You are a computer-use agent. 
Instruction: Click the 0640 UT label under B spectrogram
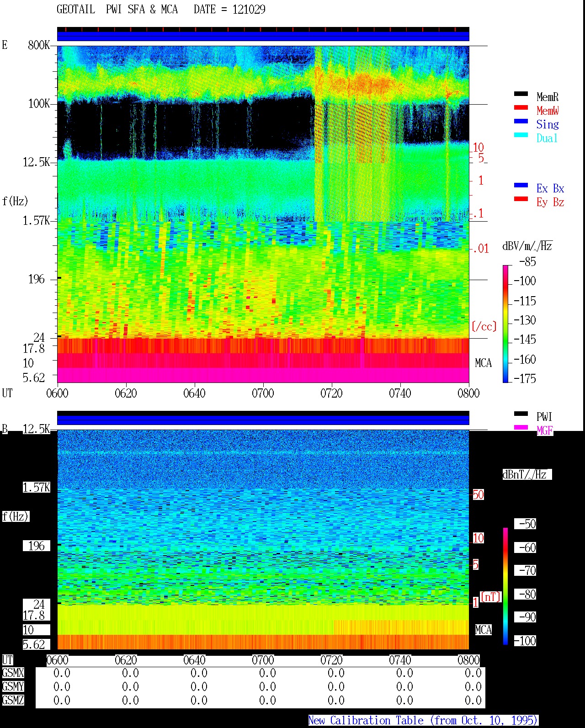pyautogui.click(x=194, y=660)
